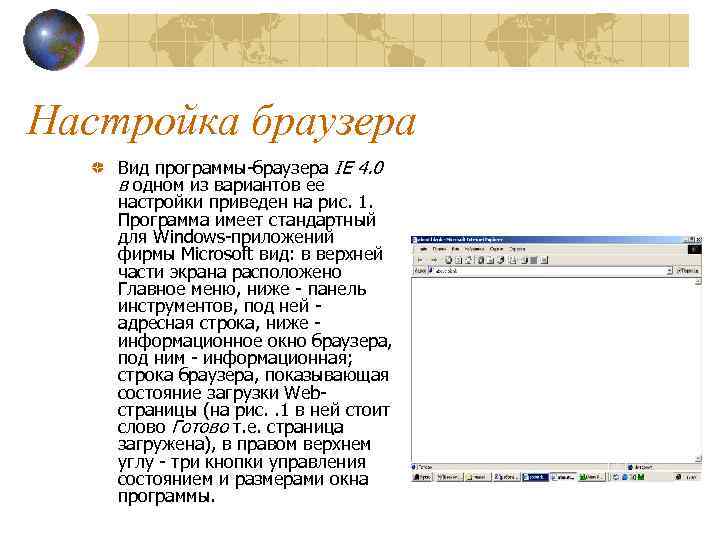Screen dimensions: 720x540
Task: Click the italic text "IE 4.0"
Action: [x=359, y=168]
